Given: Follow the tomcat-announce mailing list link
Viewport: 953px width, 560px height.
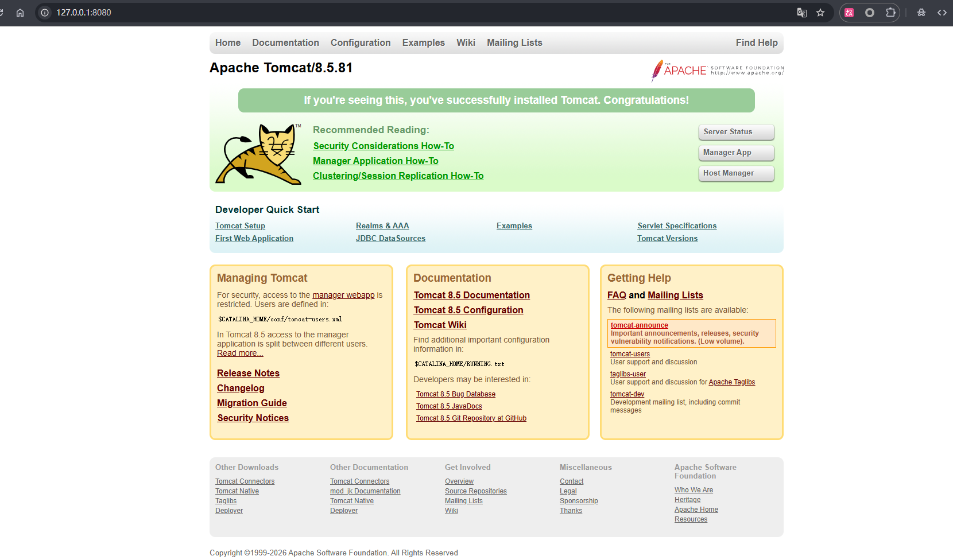Looking at the screenshot, I should (639, 325).
